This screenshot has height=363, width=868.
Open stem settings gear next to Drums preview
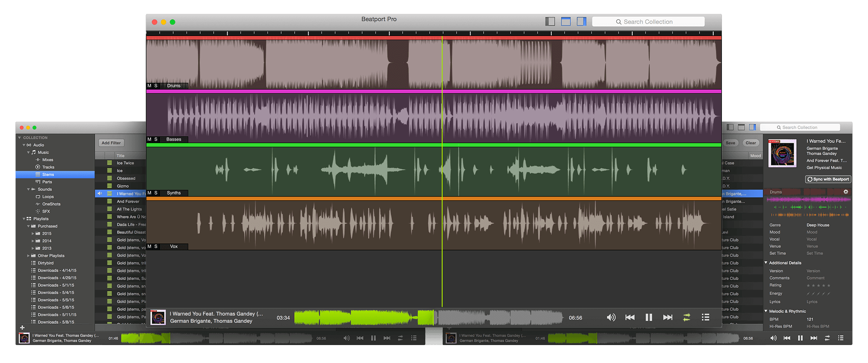846,192
